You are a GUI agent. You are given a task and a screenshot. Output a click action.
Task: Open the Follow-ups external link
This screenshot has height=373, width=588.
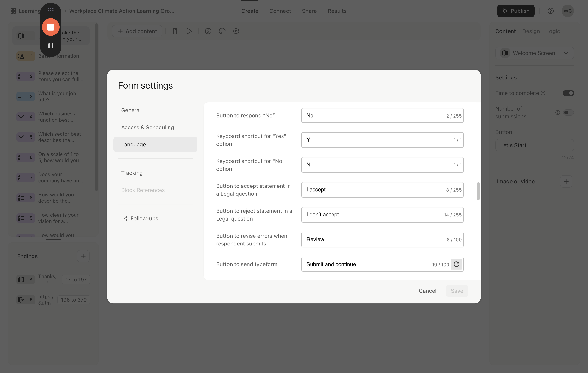(155, 218)
